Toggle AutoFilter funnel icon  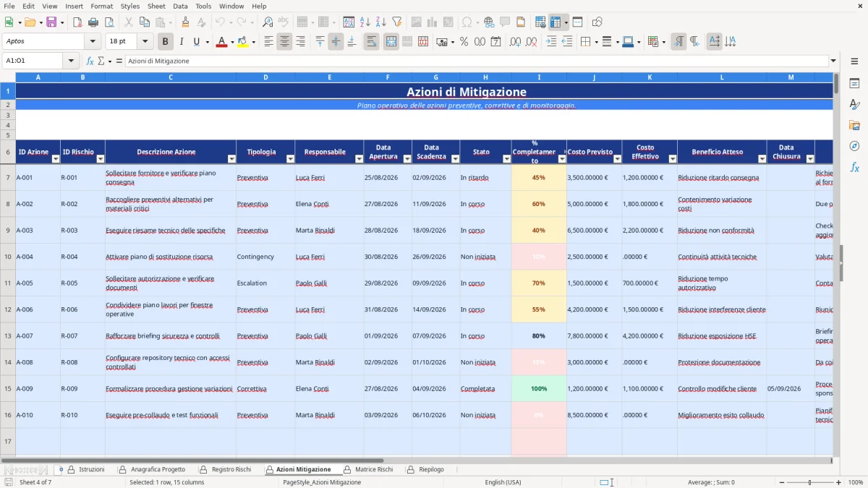click(x=396, y=22)
